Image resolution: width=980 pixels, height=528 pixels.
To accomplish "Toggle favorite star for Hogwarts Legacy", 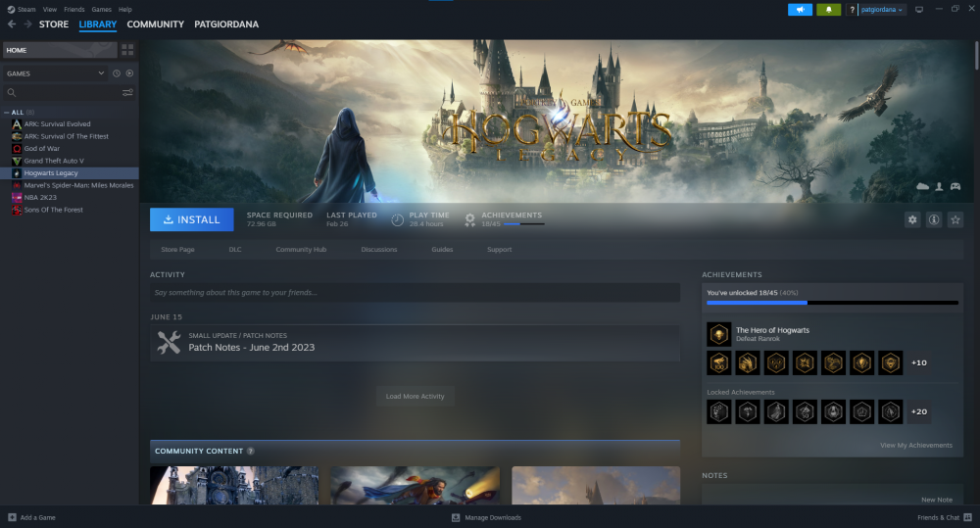I will 955,219.
